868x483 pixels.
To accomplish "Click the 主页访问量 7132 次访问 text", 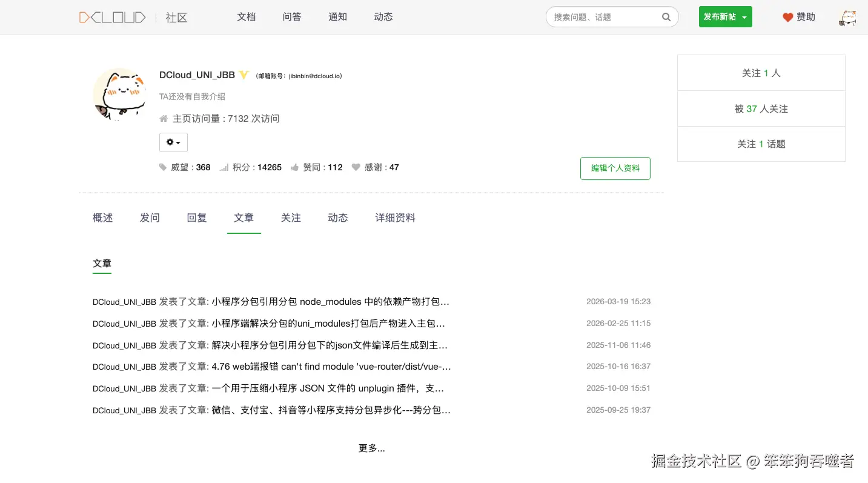I will coord(226,119).
